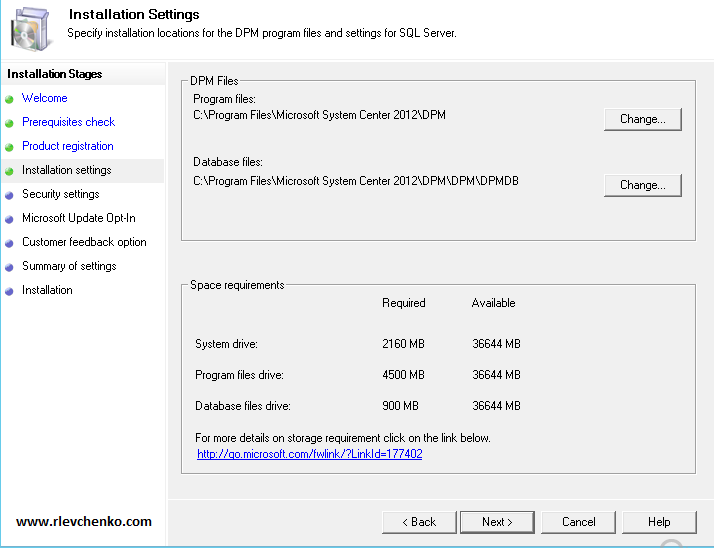
Task: Open the Welcome stage link
Action: point(45,98)
